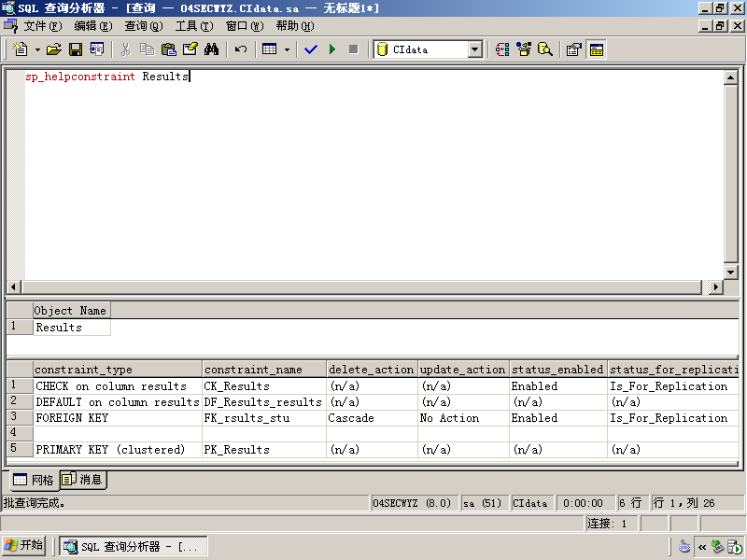Click the network connection tray icon
The width and height of the screenshot is (747, 560).
click(717, 547)
